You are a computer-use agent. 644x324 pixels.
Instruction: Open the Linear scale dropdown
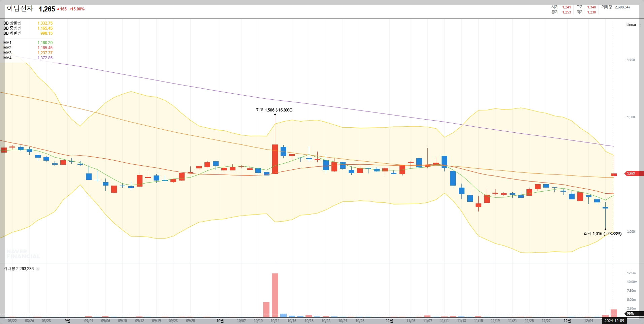(634, 25)
